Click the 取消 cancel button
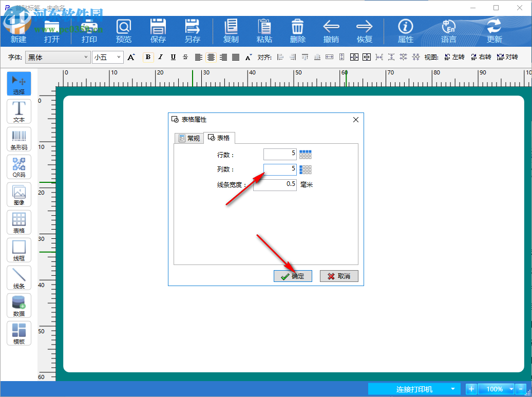Screen dimensions: 532x397 pyautogui.click(x=339, y=276)
